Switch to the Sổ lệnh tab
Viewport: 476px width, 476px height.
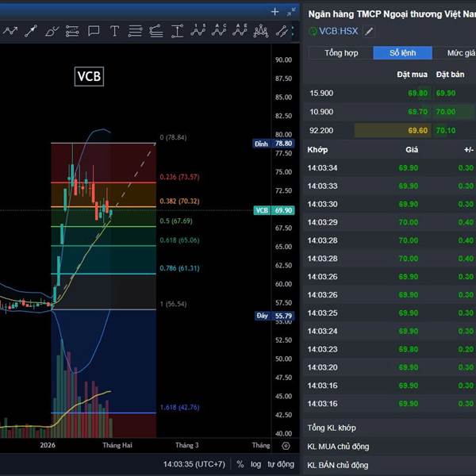(x=402, y=53)
